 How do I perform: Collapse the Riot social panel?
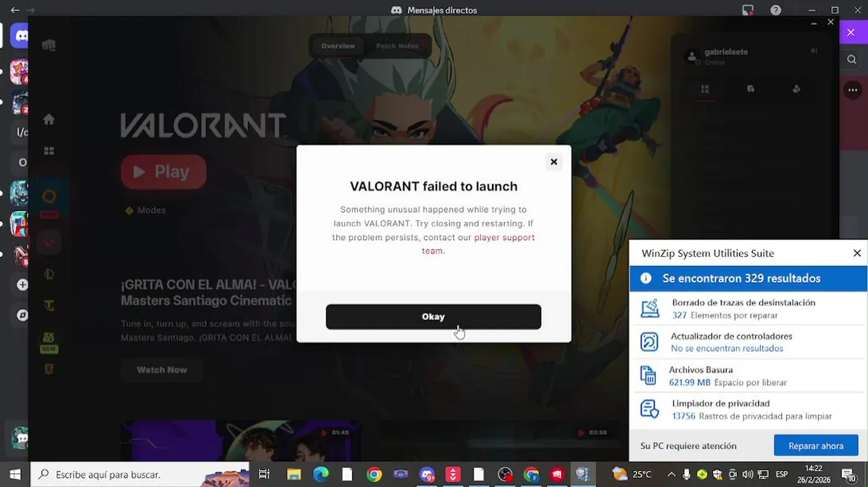(814, 51)
